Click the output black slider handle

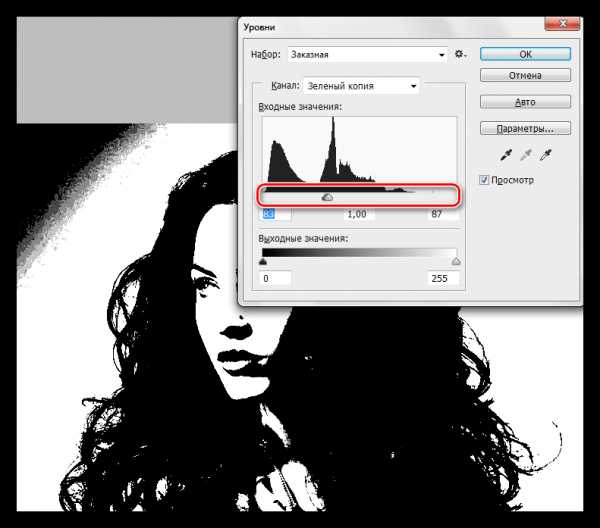point(263,262)
